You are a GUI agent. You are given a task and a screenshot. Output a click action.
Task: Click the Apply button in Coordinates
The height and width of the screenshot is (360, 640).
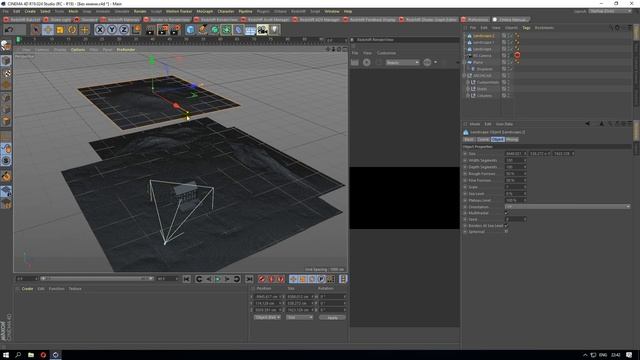point(332,318)
